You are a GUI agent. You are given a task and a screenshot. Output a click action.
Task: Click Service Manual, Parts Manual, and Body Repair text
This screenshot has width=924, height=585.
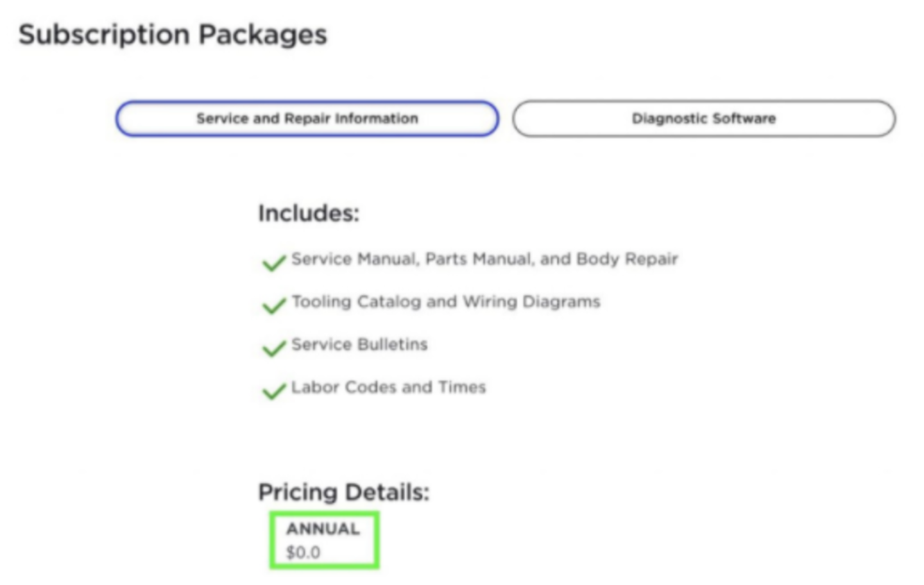(x=484, y=259)
